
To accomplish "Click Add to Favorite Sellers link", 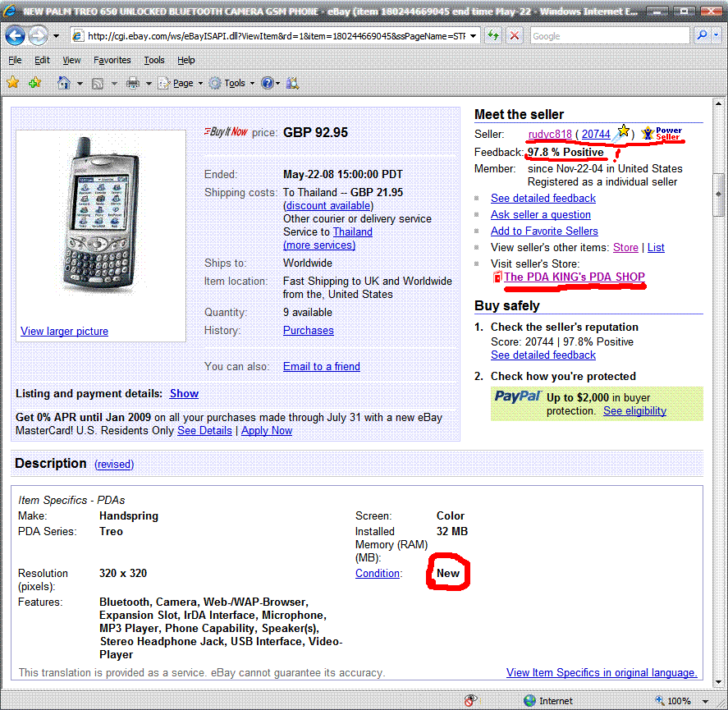I will click(544, 231).
